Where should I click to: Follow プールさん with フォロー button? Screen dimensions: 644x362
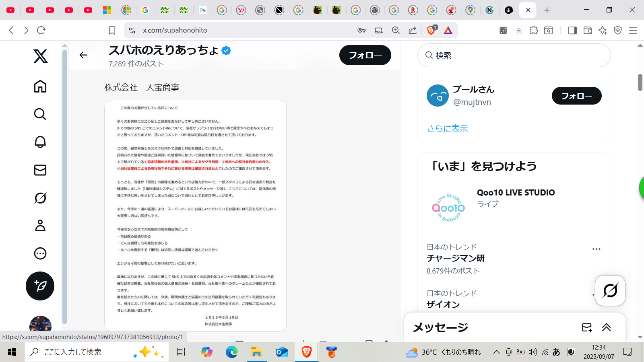577,96
